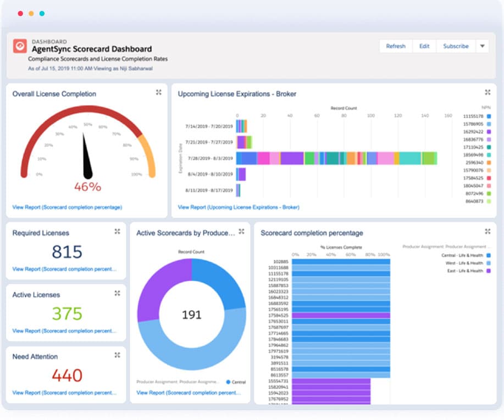The image size is (504, 420).
Task: Click the East - Life & Health legend swatch
Action: [489, 271]
